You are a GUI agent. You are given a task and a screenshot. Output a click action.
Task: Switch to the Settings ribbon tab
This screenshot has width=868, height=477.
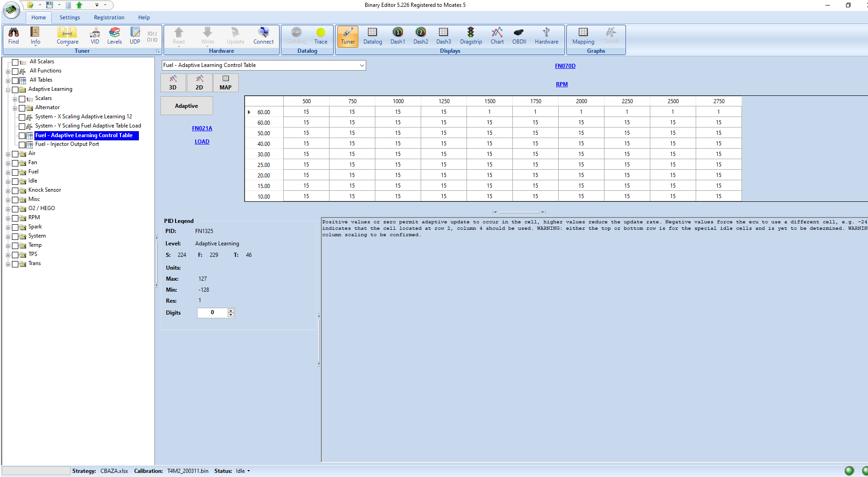70,17
